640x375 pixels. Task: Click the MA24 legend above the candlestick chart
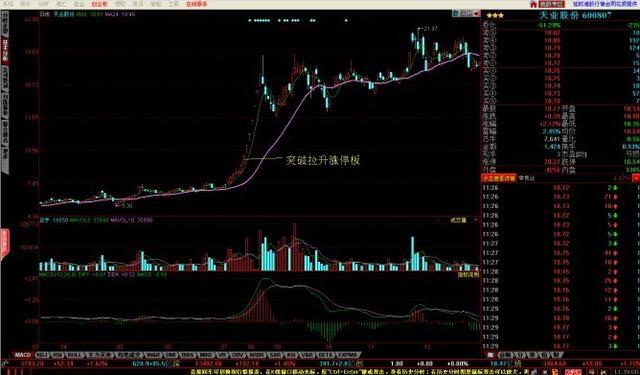[x=120, y=14]
